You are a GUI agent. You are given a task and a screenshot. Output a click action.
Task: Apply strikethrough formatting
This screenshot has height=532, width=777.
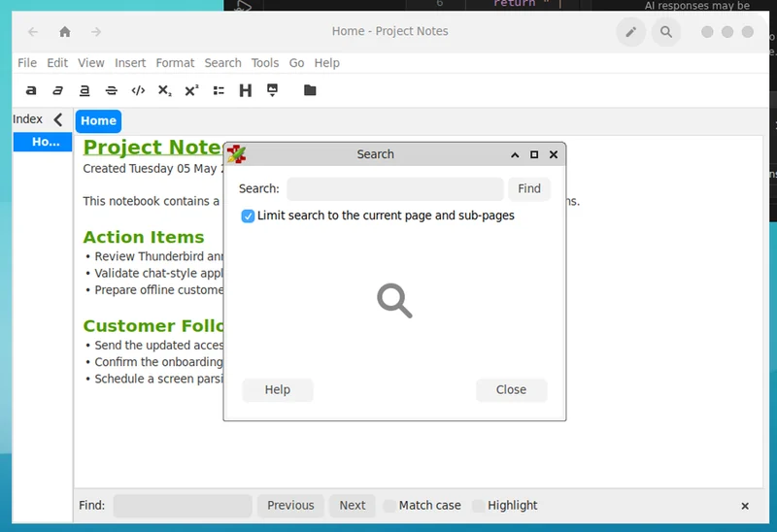[111, 90]
